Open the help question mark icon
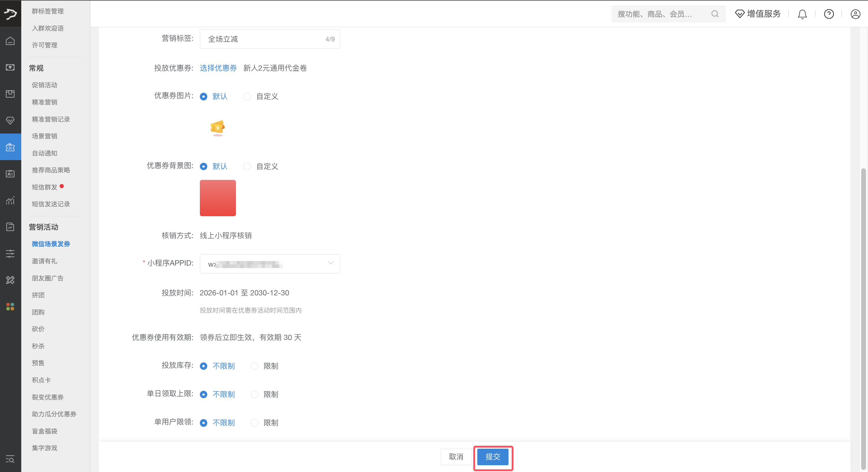Screen dimensions: 868x472 pos(828,14)
